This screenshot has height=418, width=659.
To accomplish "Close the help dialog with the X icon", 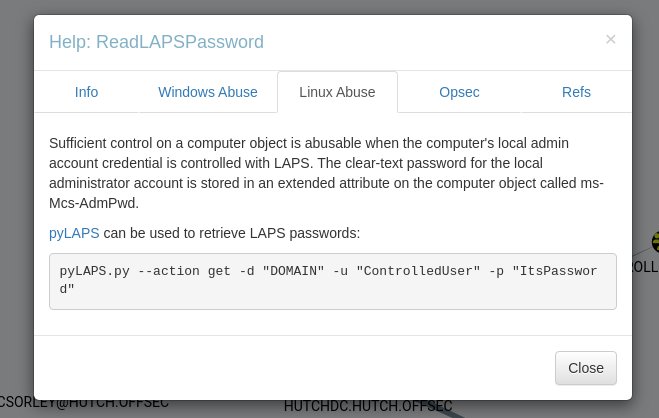I will pos(610,40).
